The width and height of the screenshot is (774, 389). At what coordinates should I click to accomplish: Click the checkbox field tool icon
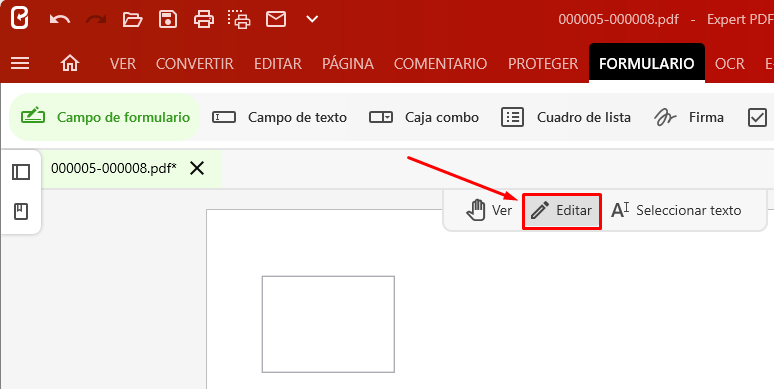(757, 118)
